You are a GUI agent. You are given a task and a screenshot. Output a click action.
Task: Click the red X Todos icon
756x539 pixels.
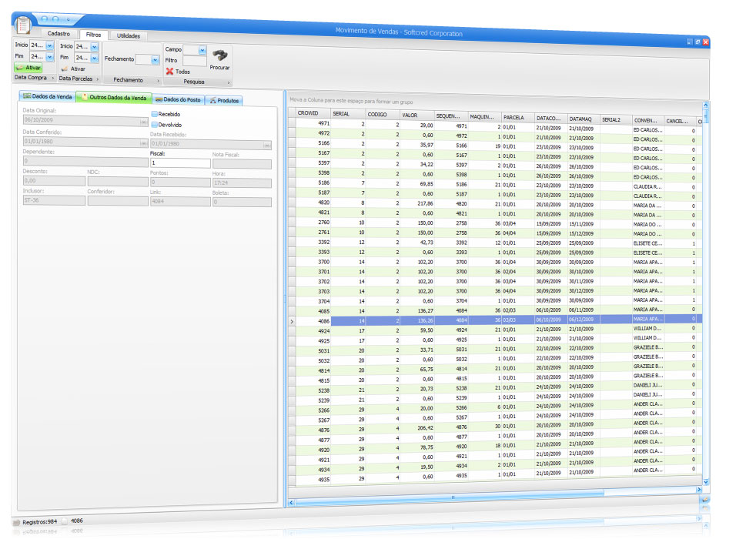click(x=169, y=72)
